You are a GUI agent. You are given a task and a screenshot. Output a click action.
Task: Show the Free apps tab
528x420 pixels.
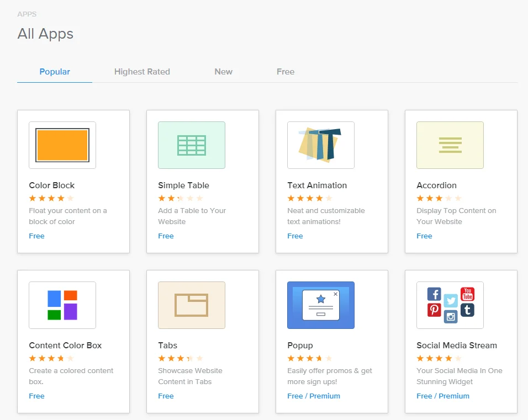pos(286,72)
